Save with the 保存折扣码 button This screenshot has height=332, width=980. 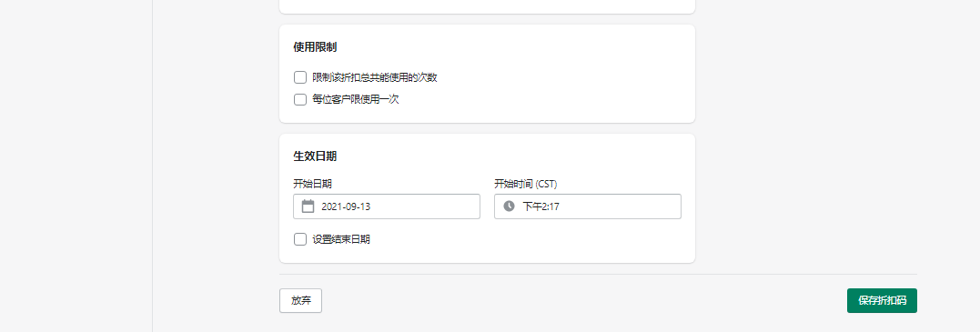point(882,301)
